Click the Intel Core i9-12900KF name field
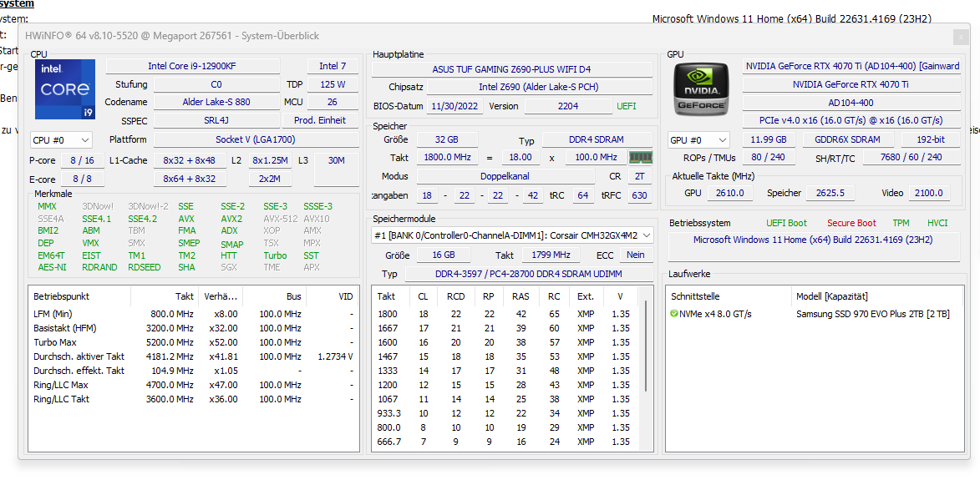 [204, 66]
